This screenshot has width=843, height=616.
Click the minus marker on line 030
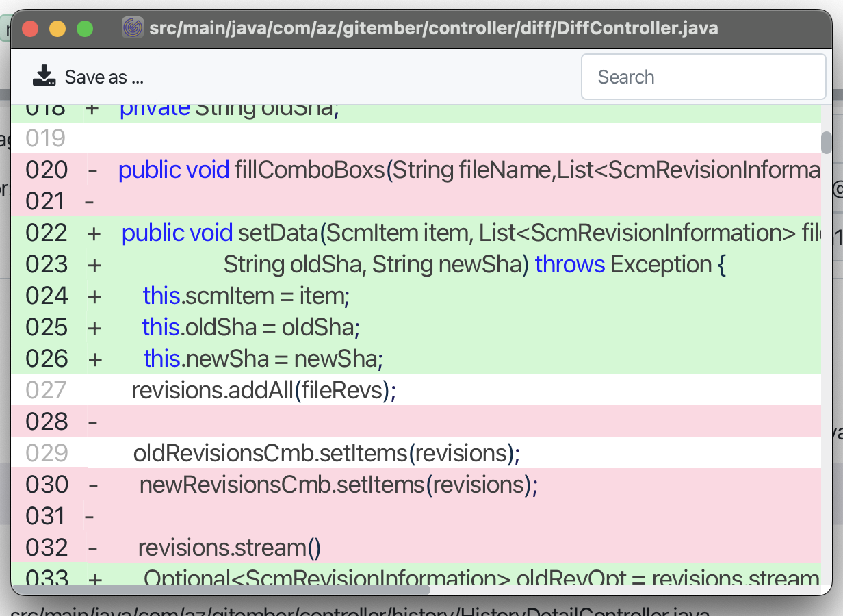coord(94,485)
